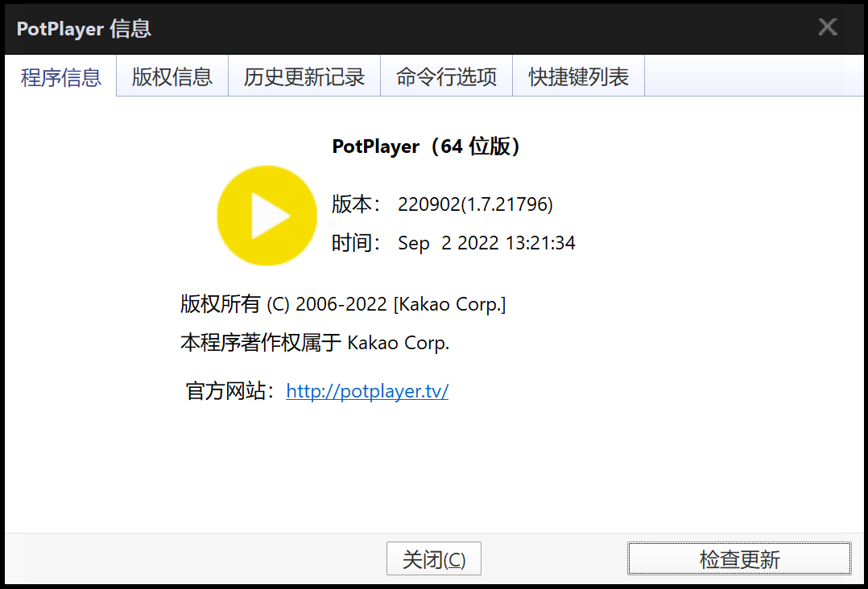The image size is (868, 589).
Task: Click the version number 220902(1.7.21796)
Action: (475, 204)
